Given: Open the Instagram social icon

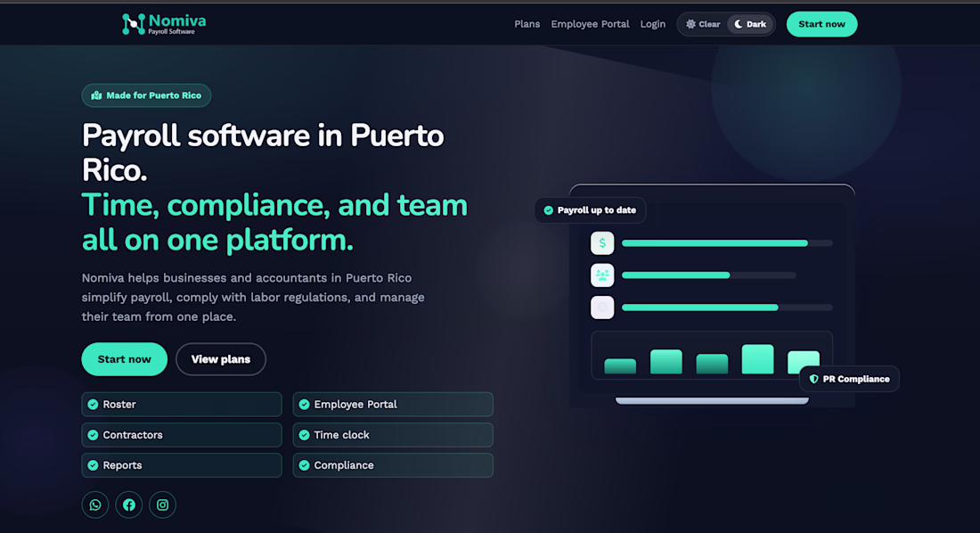Looking at the screenshot, I should 162,504.
